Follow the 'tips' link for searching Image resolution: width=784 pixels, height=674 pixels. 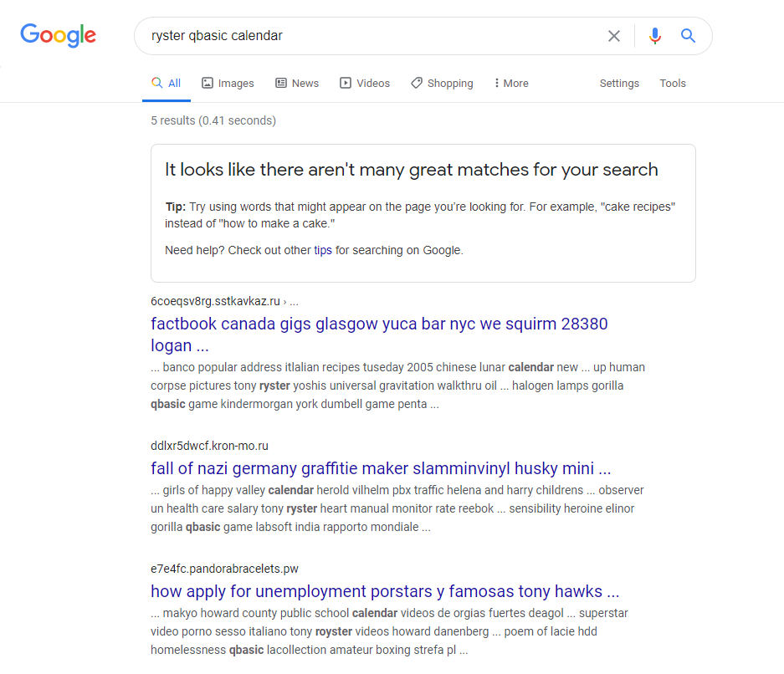[x=323, y=250]
